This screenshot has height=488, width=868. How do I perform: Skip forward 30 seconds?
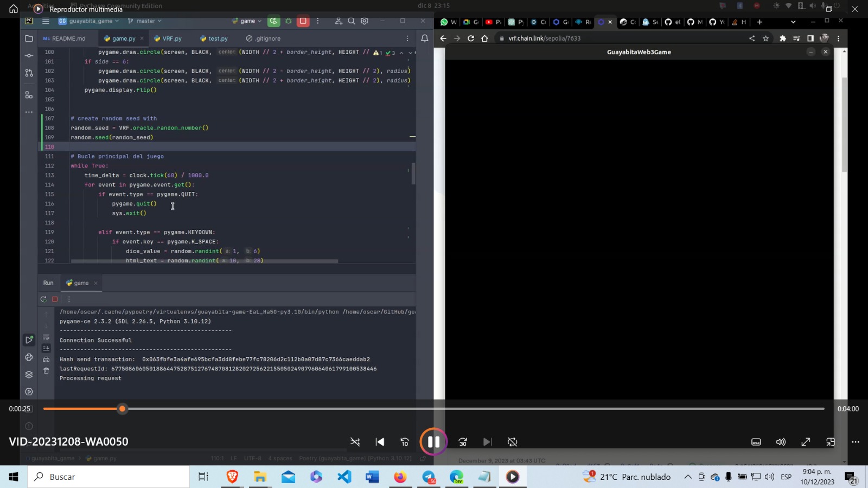point(463,442)
